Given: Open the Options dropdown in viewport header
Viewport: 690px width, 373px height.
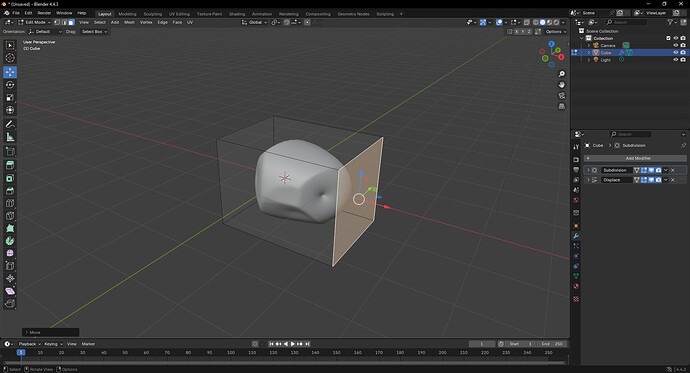Looking at the screenshot, I should (x=556, y=32).
